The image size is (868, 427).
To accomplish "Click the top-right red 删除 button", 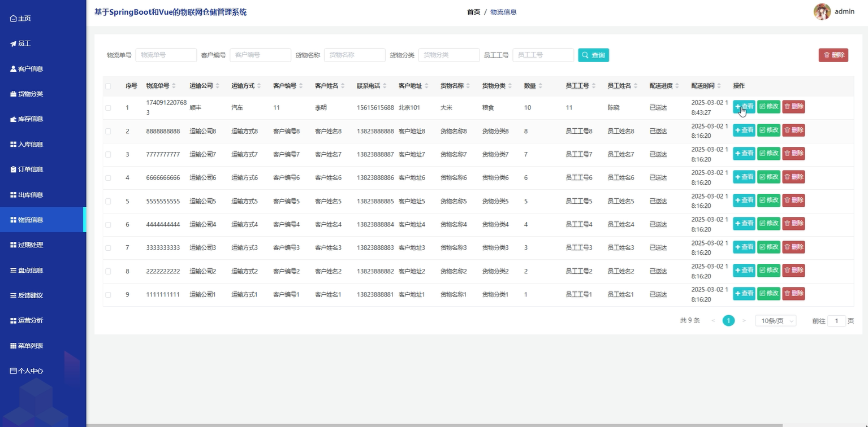I will pyautogui.click(x=834, y=55).
